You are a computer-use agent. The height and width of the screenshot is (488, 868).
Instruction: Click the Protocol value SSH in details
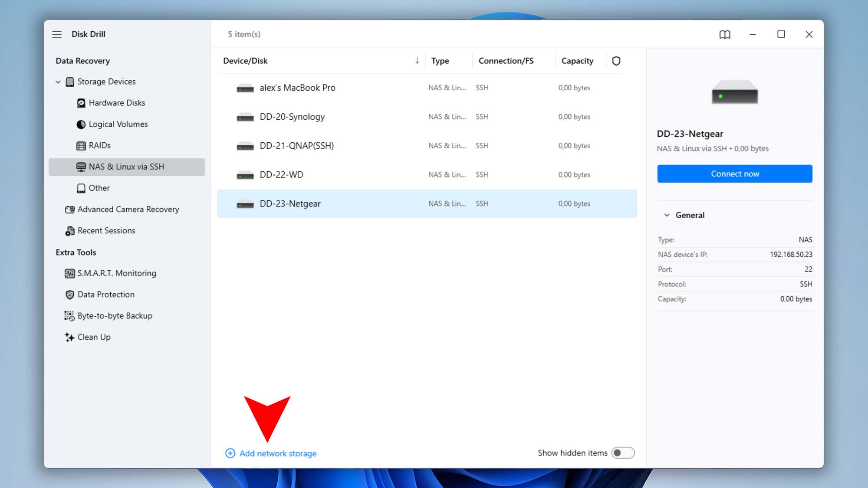coord(806,284)
